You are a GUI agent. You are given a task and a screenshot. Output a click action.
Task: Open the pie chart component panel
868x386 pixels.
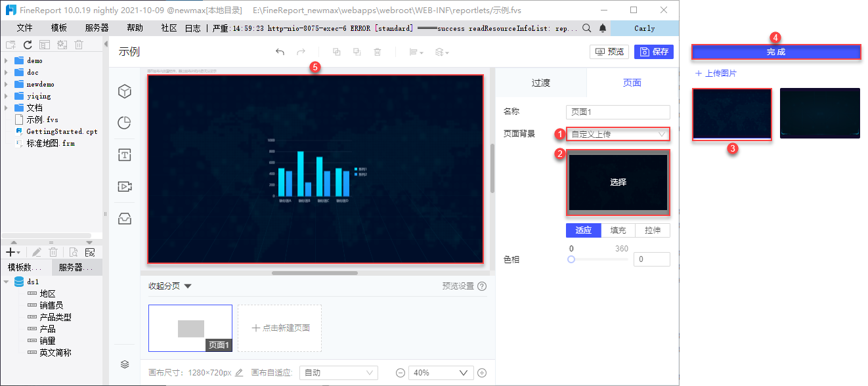[125, 123]
